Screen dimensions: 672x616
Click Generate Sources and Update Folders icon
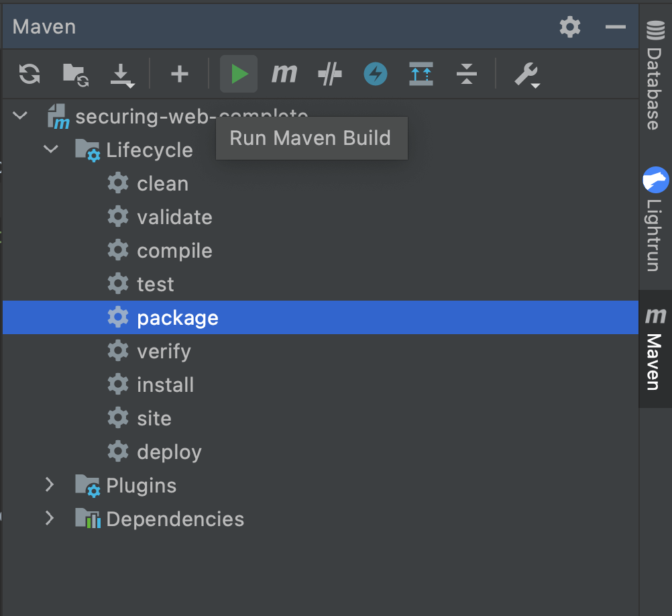pyautogui.click(x=75, y=74)
